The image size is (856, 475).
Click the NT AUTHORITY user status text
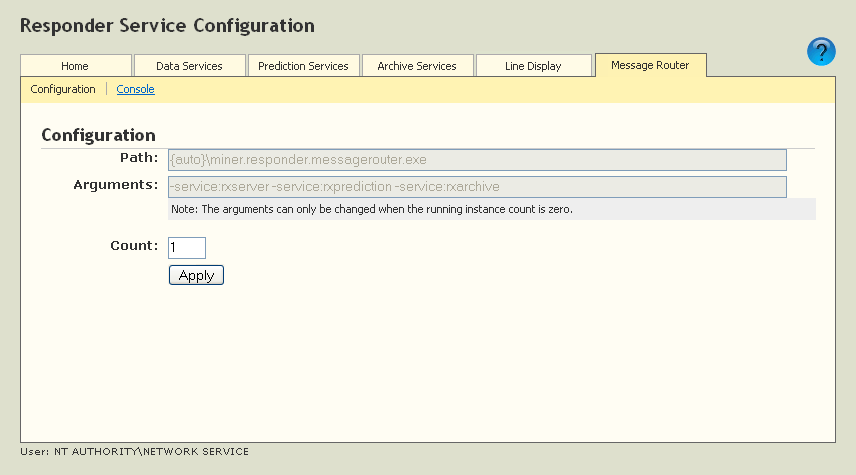pos(134,452)
